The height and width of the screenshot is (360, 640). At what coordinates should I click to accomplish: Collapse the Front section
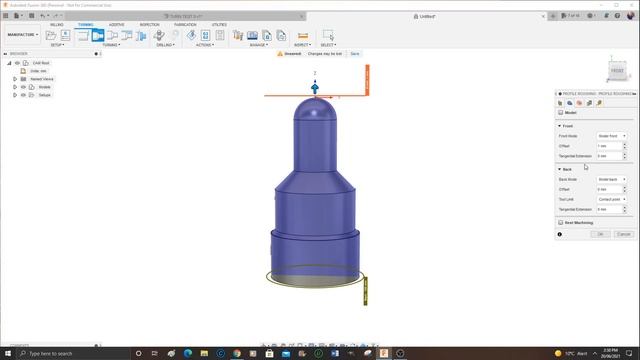(560, 126)
